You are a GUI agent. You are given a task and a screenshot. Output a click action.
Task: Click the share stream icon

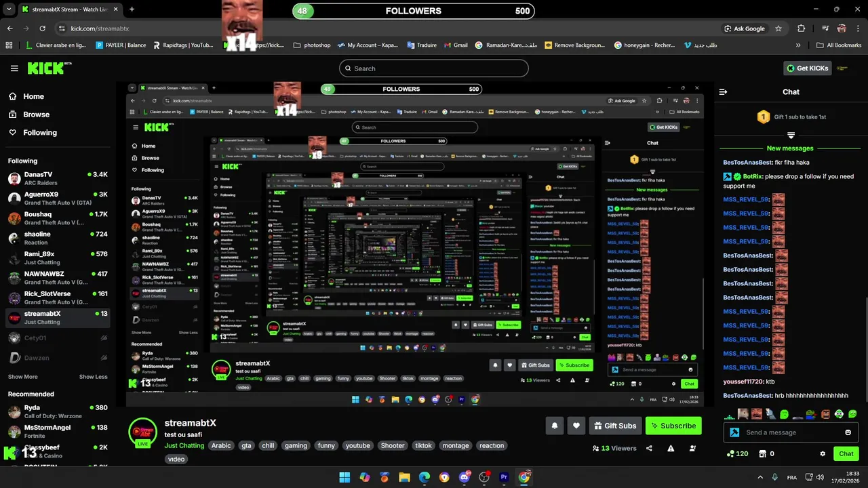pos(649,448)
